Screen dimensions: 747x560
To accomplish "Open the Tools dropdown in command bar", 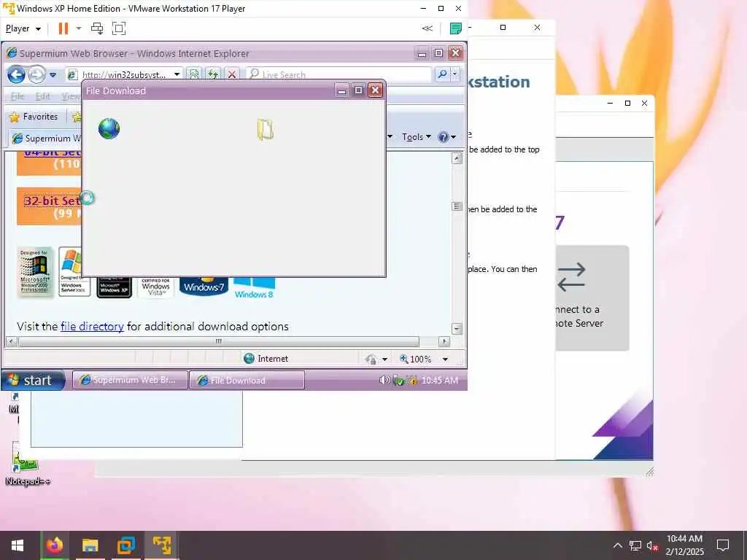I will tap(417, 137).
